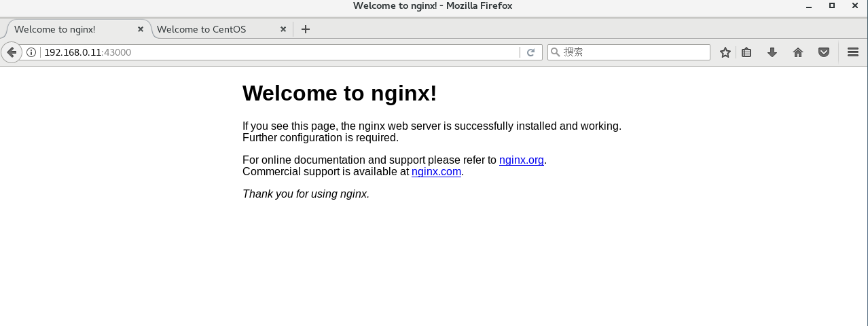Save page to Pocket icon

pyautogui.click(x=824, y=52)
